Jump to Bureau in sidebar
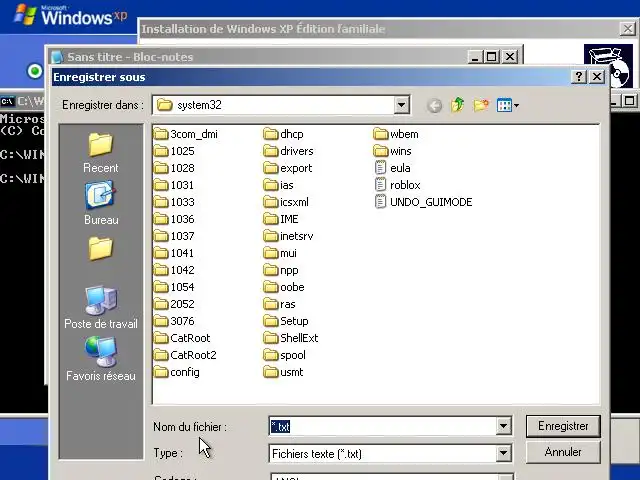 [101, 203]
